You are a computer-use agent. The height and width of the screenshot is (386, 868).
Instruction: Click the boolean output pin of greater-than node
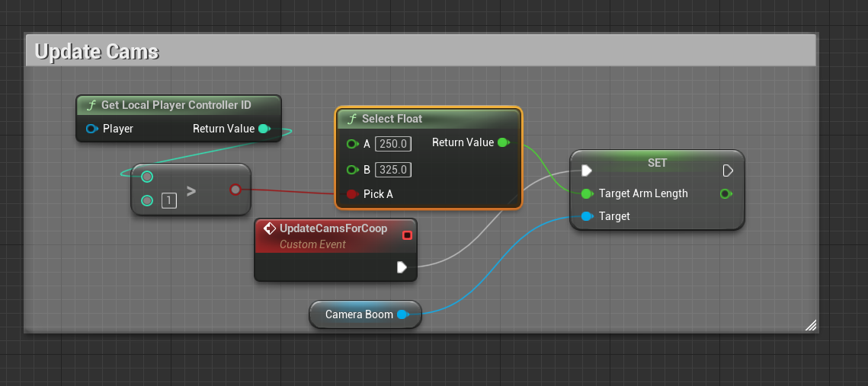point(235,190)
